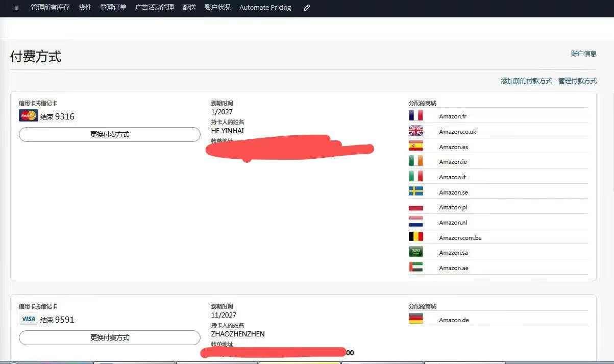Screen dimensions: 614x364
Task: Click the France flag next to Amazon.fr
Action: coord(416,116)
